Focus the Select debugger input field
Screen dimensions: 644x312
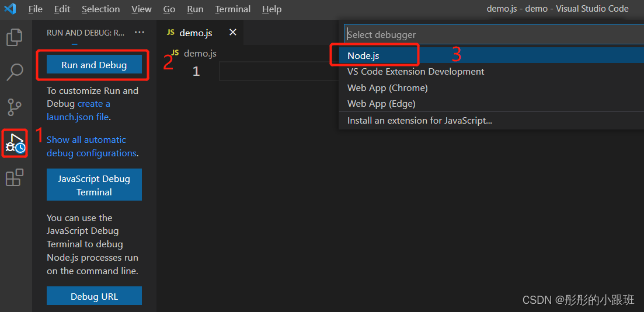[x=494, y=35]
